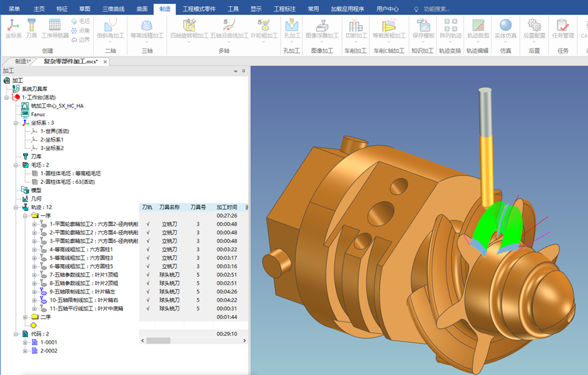This screenshot has width=588, height=375.
Task: Open the 刀具 tool icon in ribbon
Action: [31, 29]
